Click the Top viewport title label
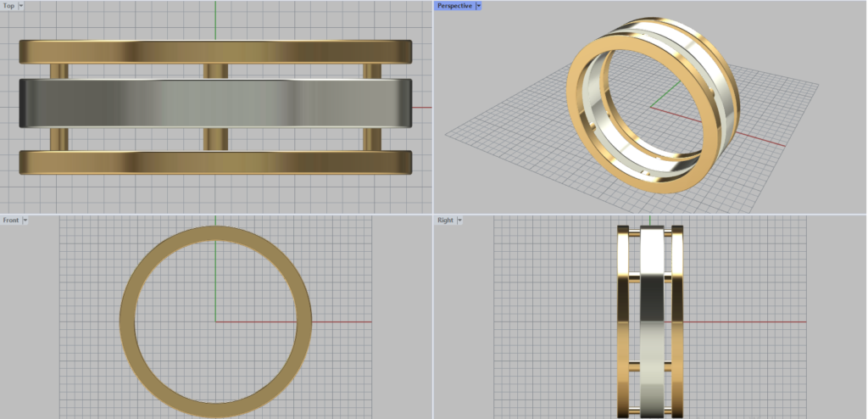The image size is (868, 419). [8, 5]
